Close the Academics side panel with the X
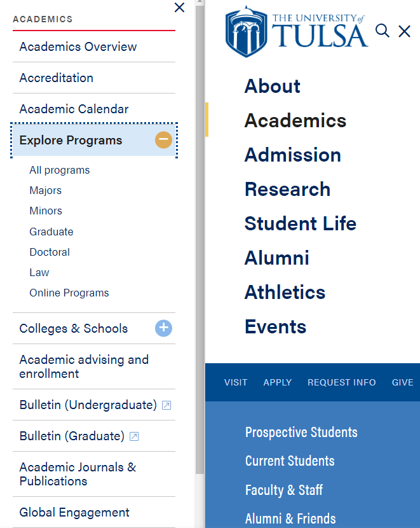420x528 pixels. pos(179,8)
